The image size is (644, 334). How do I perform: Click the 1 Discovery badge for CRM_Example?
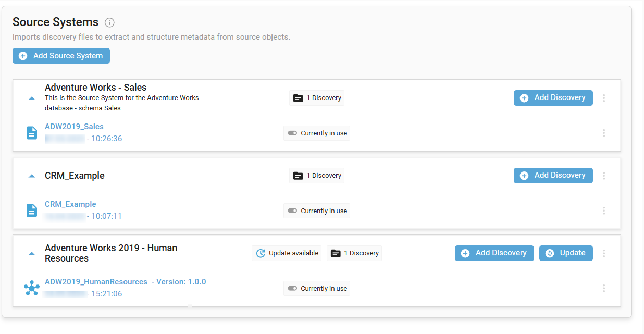pos(317,176)
